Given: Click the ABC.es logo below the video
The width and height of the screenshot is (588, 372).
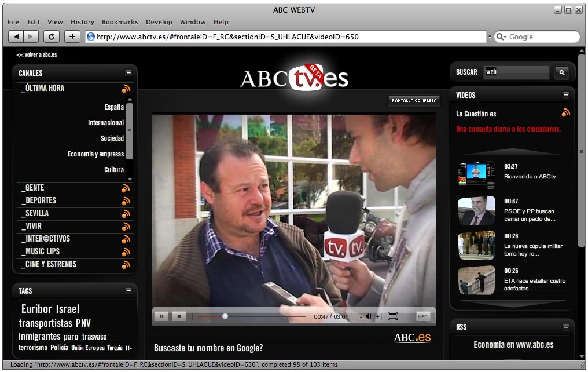Looking at the screenshot, I should point(412,337).
